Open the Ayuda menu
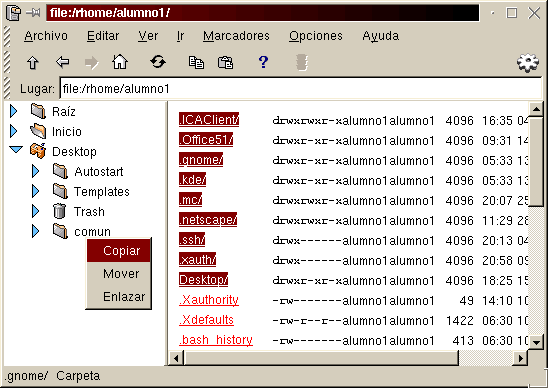Viewport: 548px width, 388px height. point(381,36)
